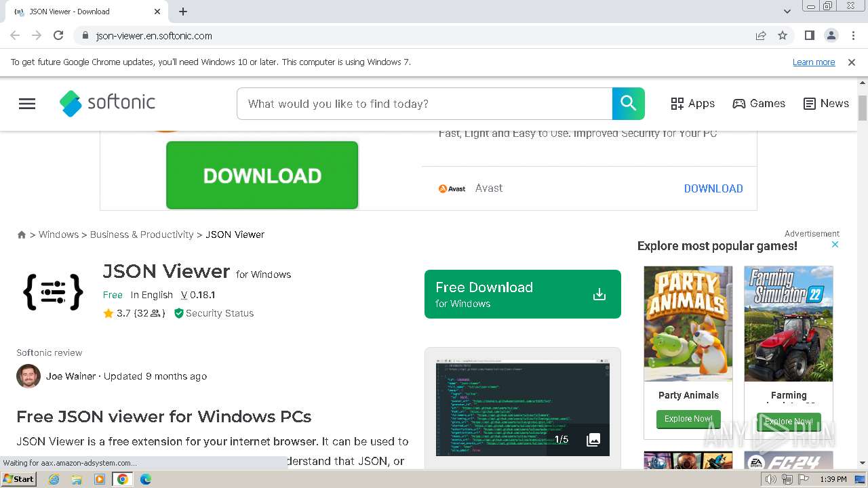Click the Free Download for Windows button
Viewport: 868px width, 488px height.
523,294
